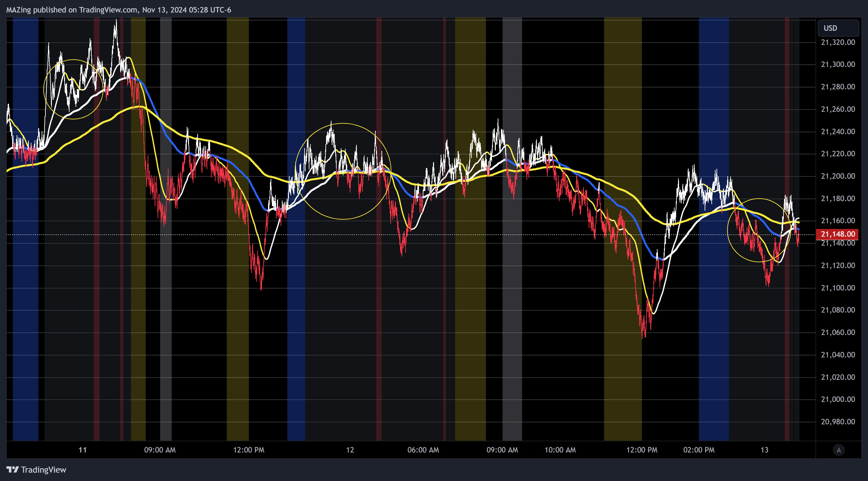Screen dimensions: 868x481
Task: Click the 21,000.00 price axis label
Action: 838,399
